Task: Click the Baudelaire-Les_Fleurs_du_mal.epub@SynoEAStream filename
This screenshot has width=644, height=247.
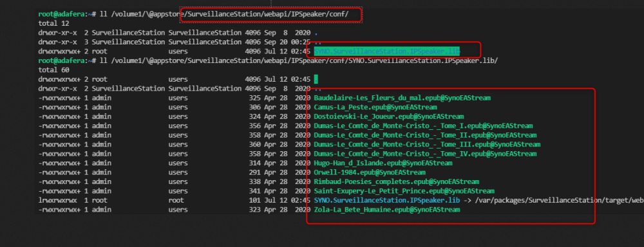Action: 402,98
